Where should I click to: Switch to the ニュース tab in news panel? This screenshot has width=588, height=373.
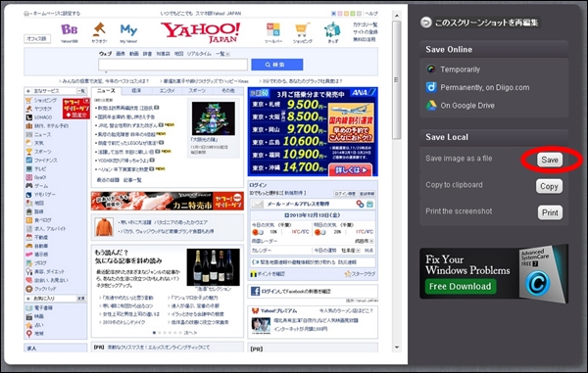coord(106,91)
